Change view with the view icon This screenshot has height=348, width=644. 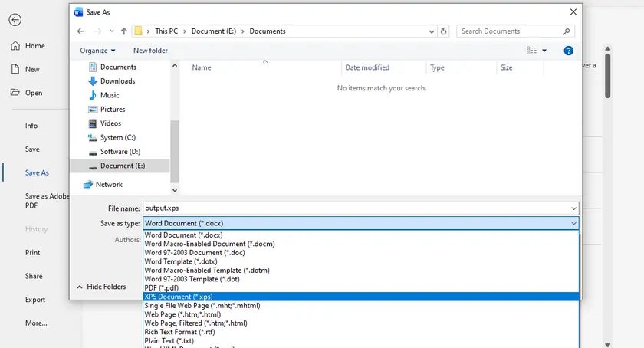coord(531,51)
